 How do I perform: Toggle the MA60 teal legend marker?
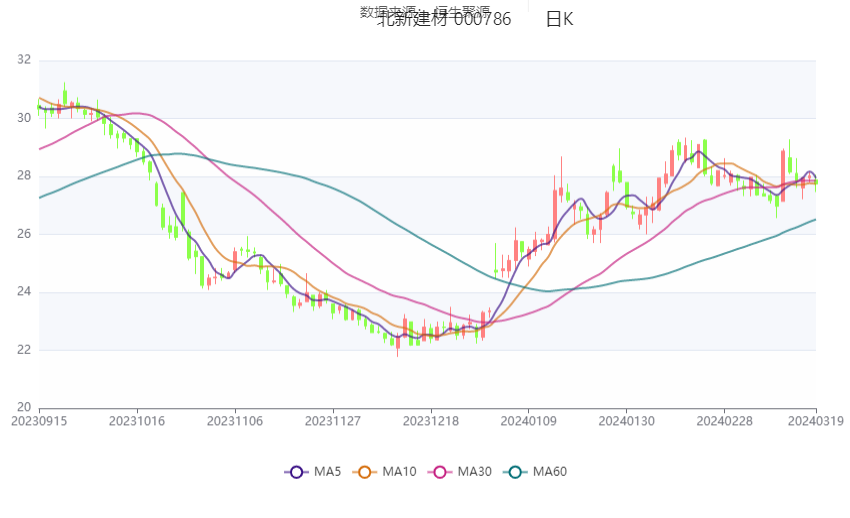tap(515, 472)
